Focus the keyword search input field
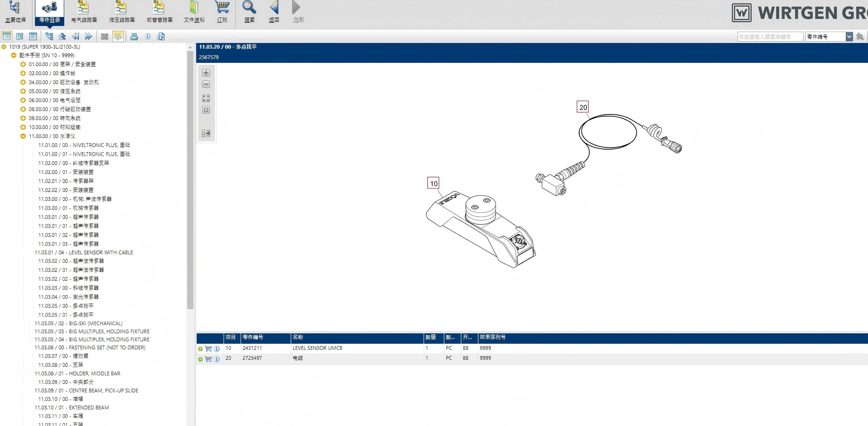Image resolution: width=868 pixels, height=426 pixels. coord(770,36)
